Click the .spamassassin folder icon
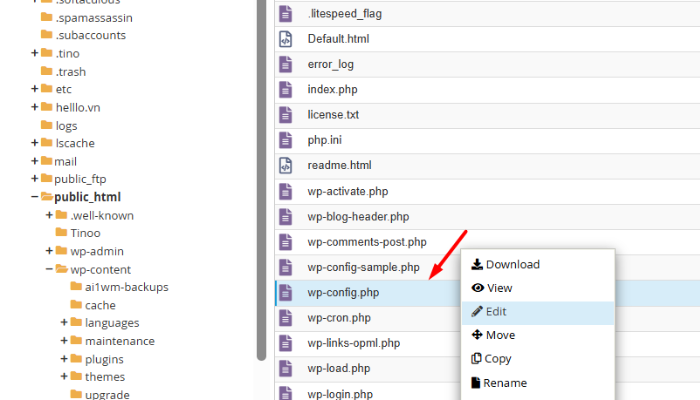 [x=46, y=17]
